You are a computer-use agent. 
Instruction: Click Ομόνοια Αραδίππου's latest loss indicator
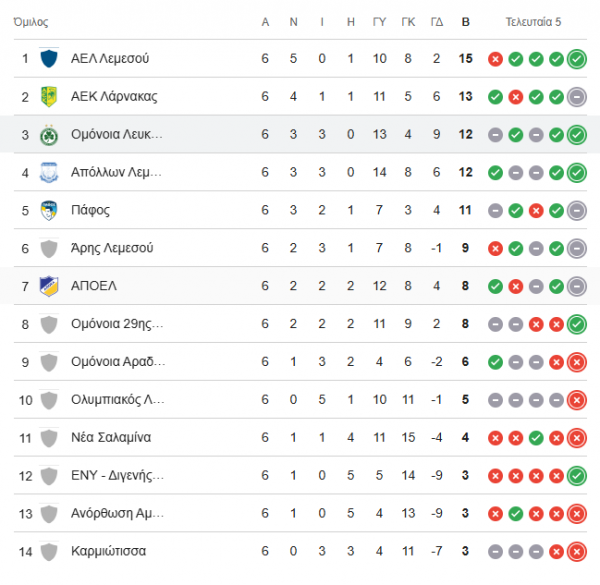point(577,362)
